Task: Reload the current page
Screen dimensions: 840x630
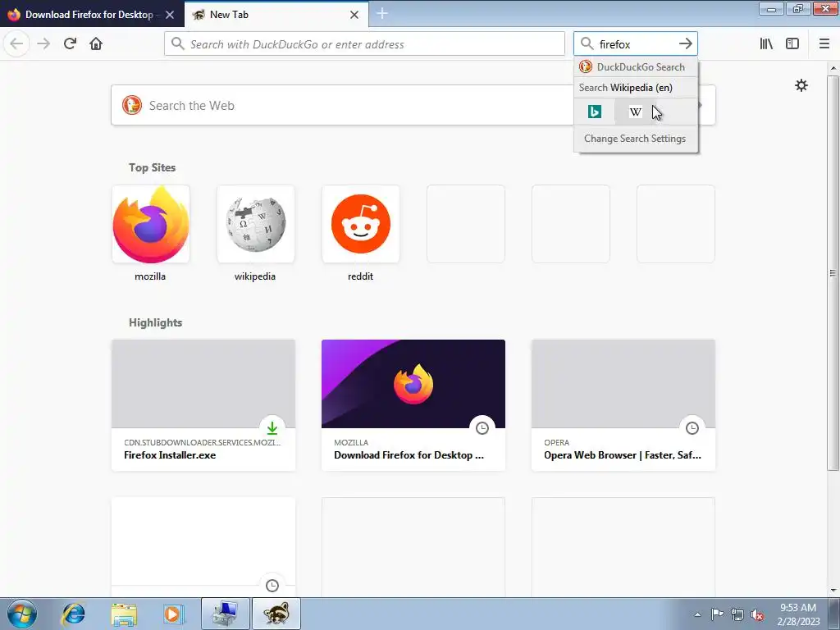Action: coord(70,43)
